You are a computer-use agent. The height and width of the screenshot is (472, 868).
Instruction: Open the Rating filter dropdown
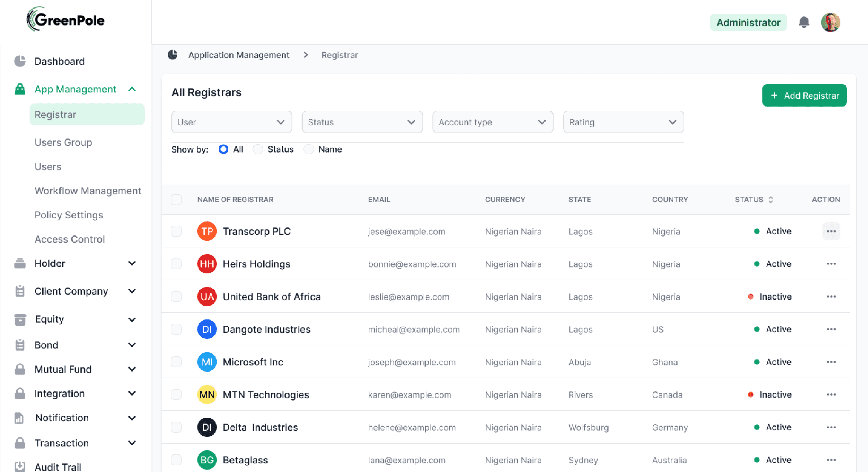[x=623, y=122]
